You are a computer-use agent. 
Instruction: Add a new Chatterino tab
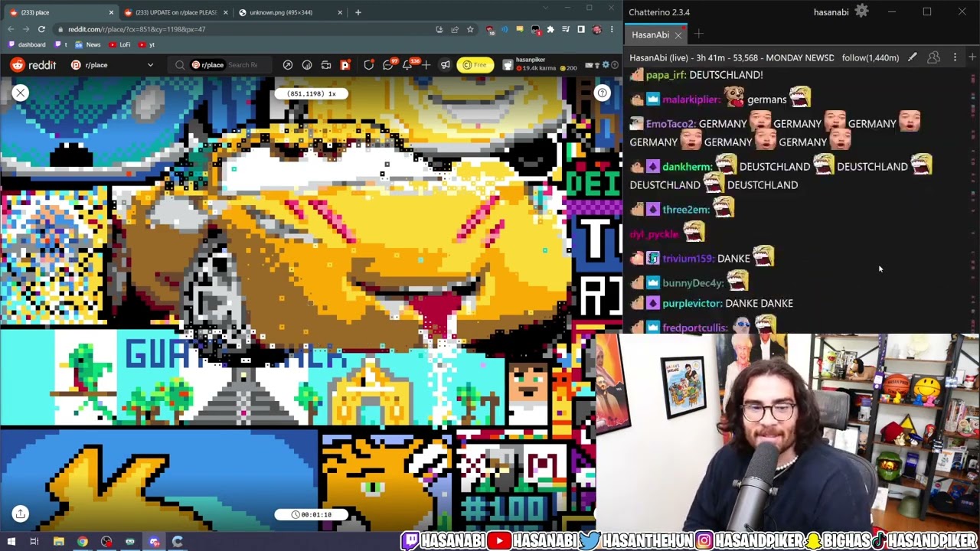(699, 34)
